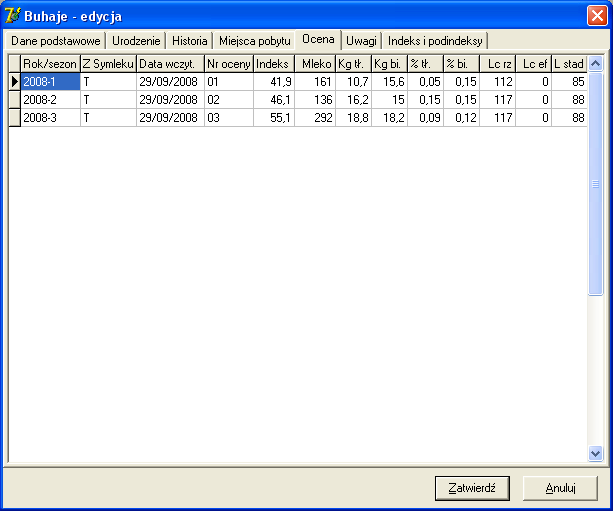
Task: Click Nr oceny cell 03
Action: [x=229, y=118]
